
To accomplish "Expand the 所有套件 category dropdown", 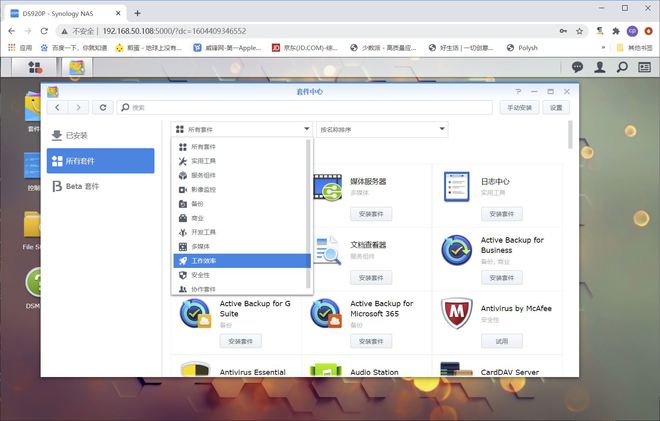I will (x=242, y=129).
